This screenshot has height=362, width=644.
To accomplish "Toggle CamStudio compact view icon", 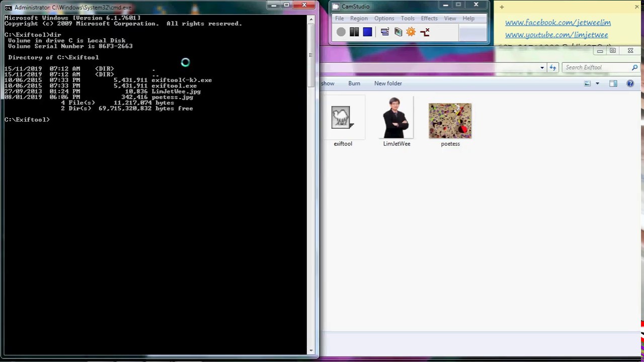I will point(385,32).
